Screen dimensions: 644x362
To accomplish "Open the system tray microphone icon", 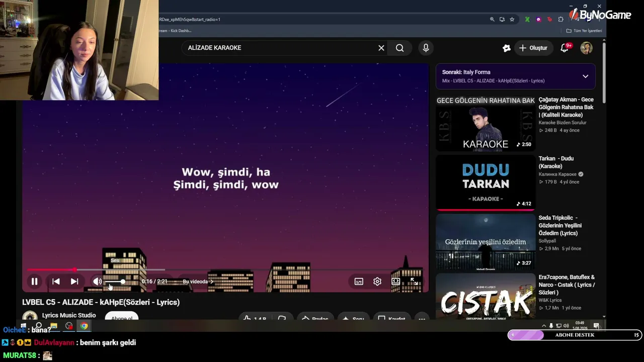I will pyautogui.click(x=551, y=326).
